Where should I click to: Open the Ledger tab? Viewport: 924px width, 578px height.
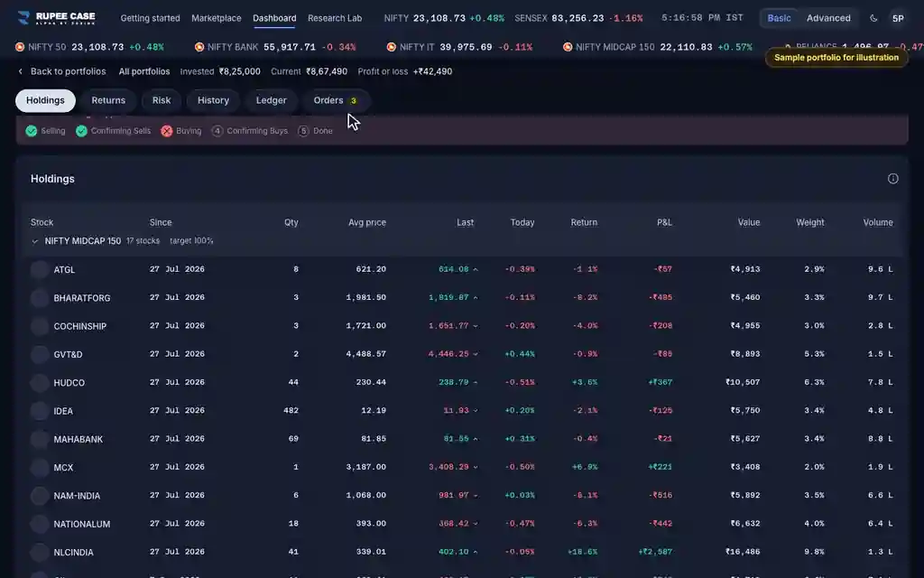271,100
